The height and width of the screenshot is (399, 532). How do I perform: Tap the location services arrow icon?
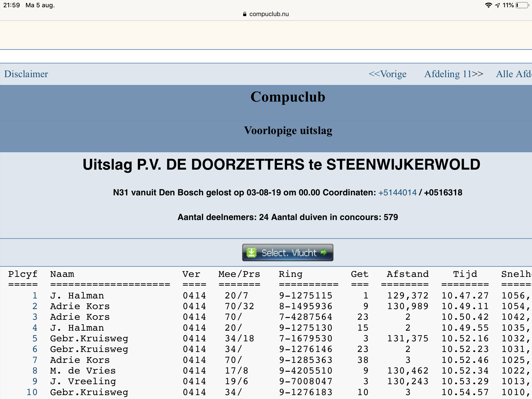[x=497, y=5]
